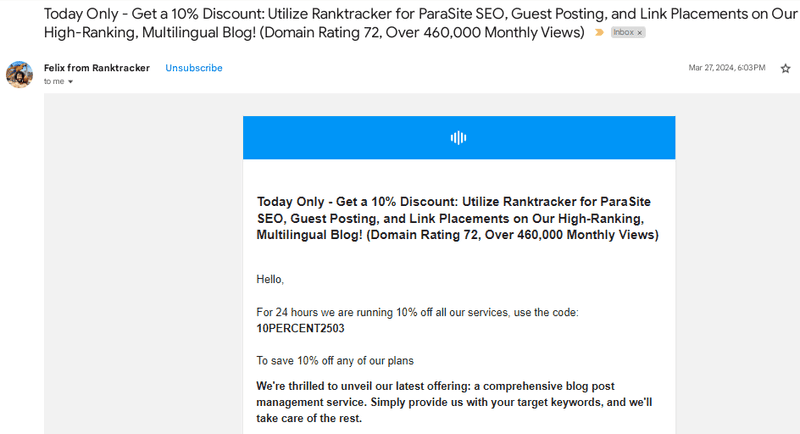Screen dimensions: 800x434
Task: Click the discount code 10PERCENT2503
Action: coord(300,328)
